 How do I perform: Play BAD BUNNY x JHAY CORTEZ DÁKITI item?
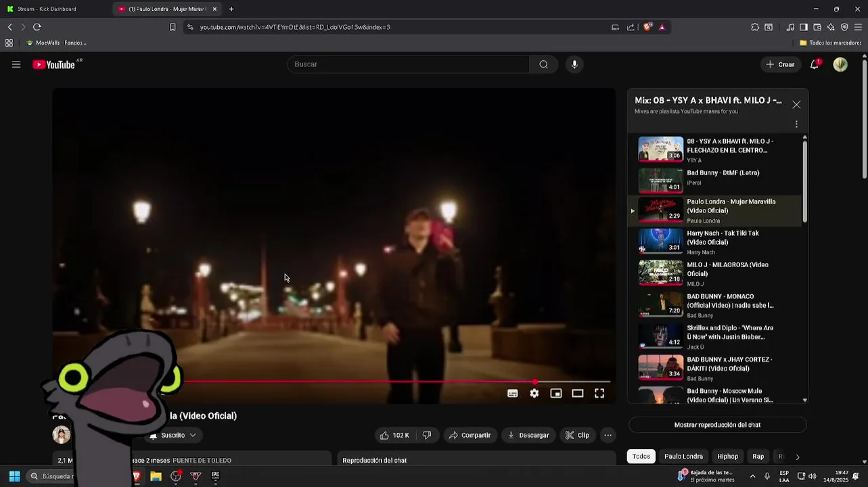[x=716, y=368]
